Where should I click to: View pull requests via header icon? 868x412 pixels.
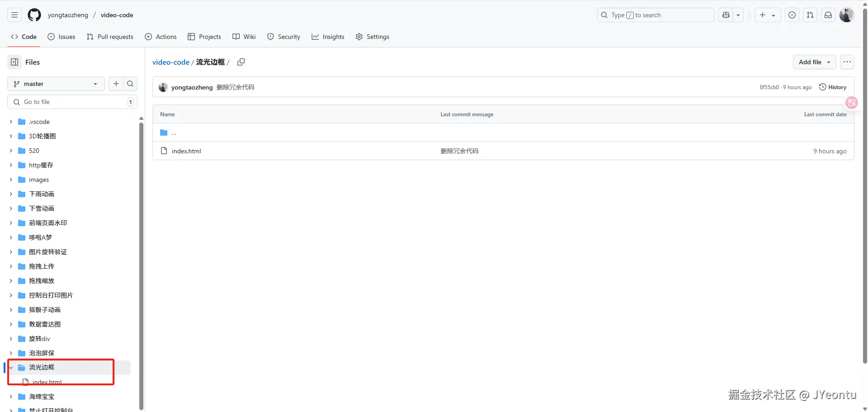click(810, 15)
